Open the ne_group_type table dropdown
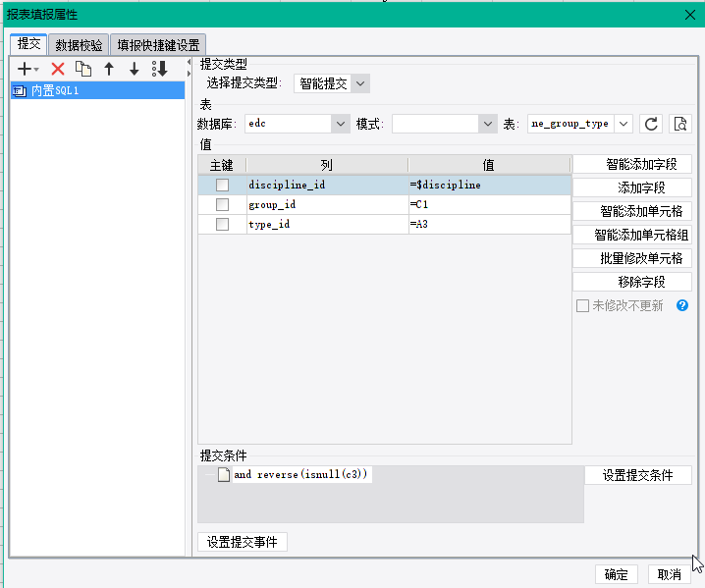 coord(580,124)
